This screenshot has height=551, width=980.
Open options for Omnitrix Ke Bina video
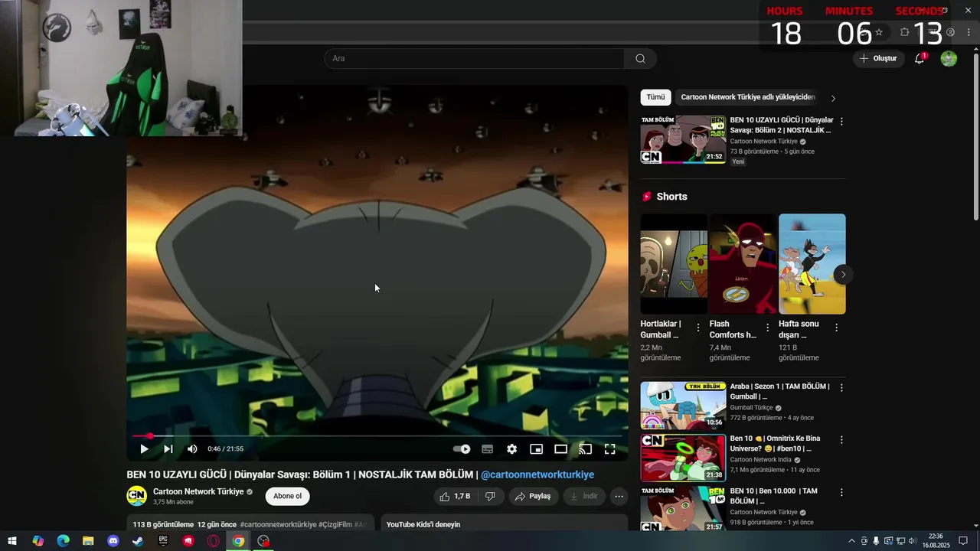pyautogui.click(x=841, y=440)
